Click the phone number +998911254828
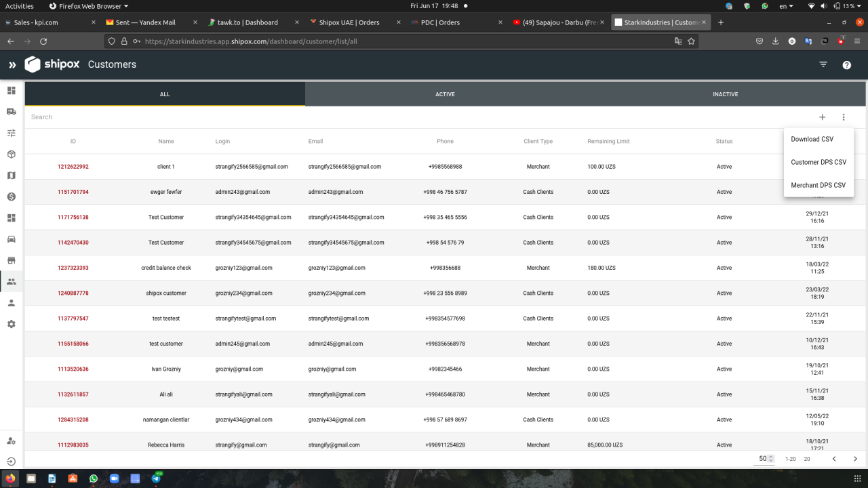The width and height of the screenshot is (868, 488). pos(445,445)
